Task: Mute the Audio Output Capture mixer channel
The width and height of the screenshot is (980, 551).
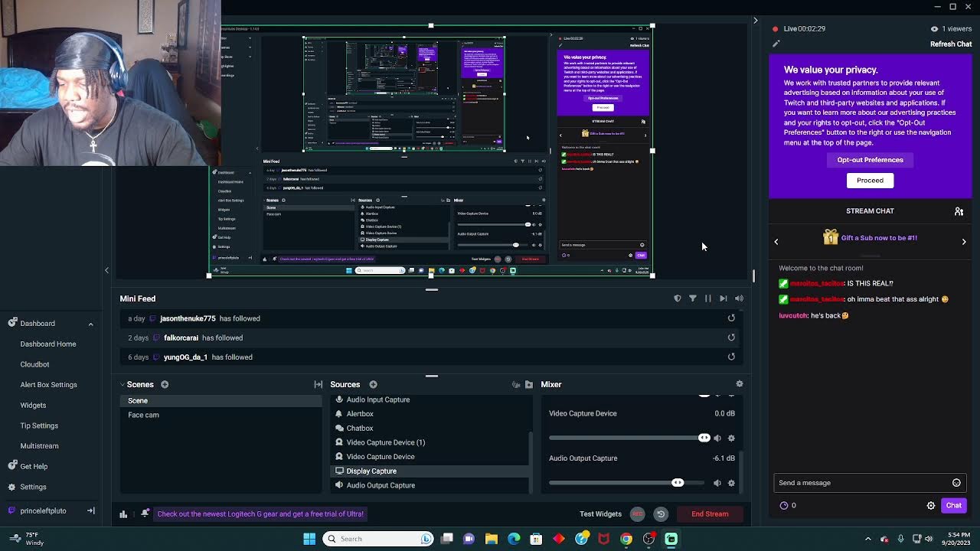Action: (x=717, y=483)
